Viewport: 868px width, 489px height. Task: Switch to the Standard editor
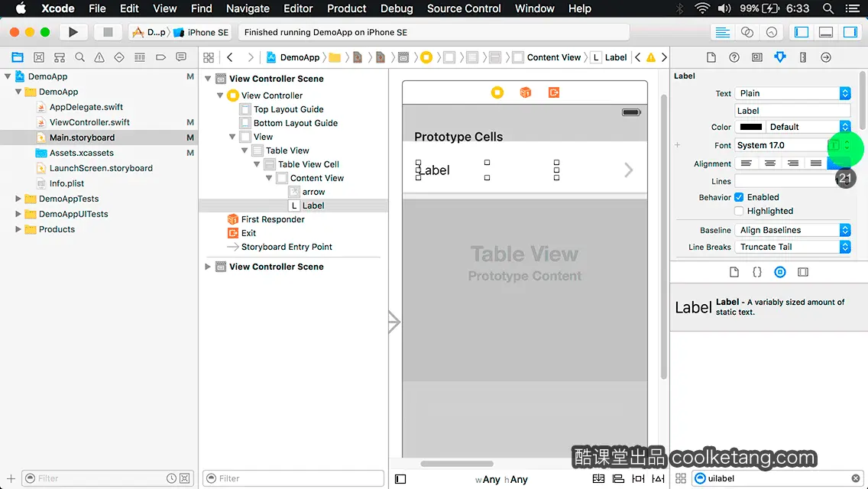(x=722, y=32)
